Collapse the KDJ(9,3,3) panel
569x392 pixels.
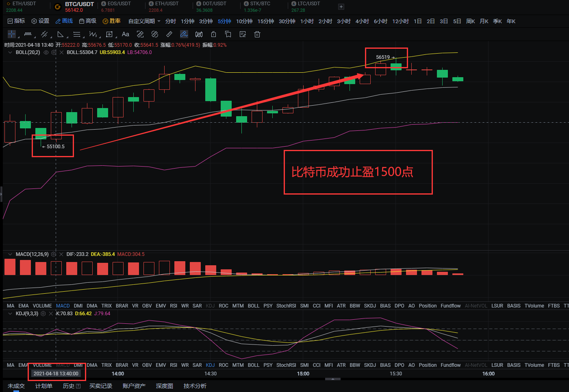point(10,314)
